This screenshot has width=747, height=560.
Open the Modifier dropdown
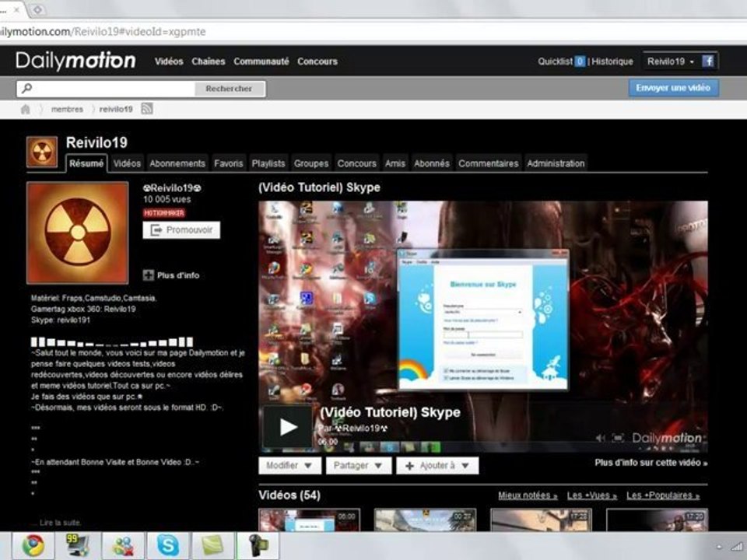pyautogui.click(x=289, y=466)
